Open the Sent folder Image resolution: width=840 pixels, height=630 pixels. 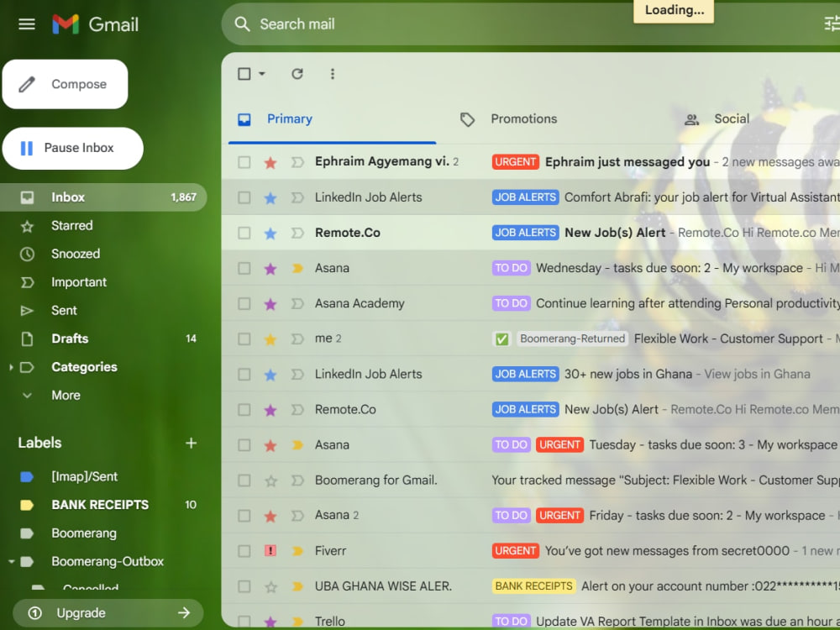[x=103, y=310]
